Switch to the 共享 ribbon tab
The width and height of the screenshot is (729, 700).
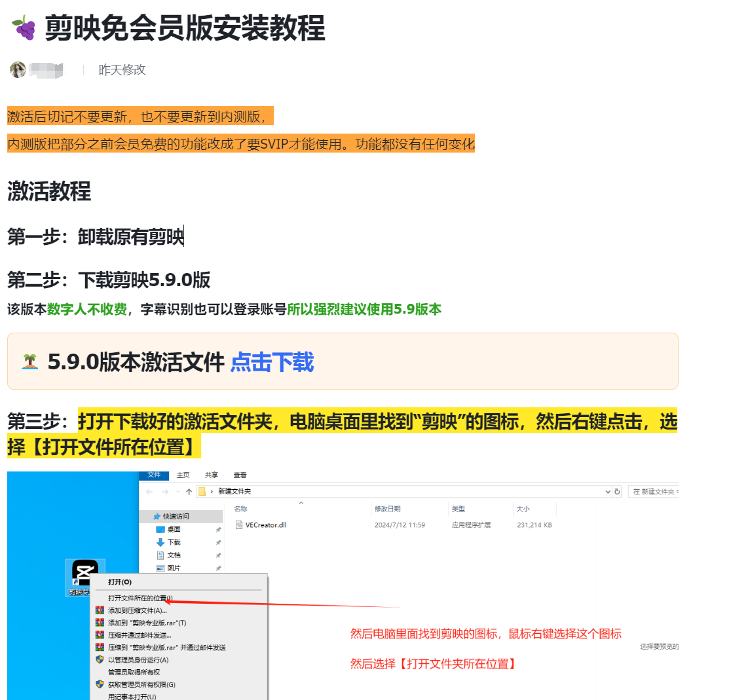[212, 475]
